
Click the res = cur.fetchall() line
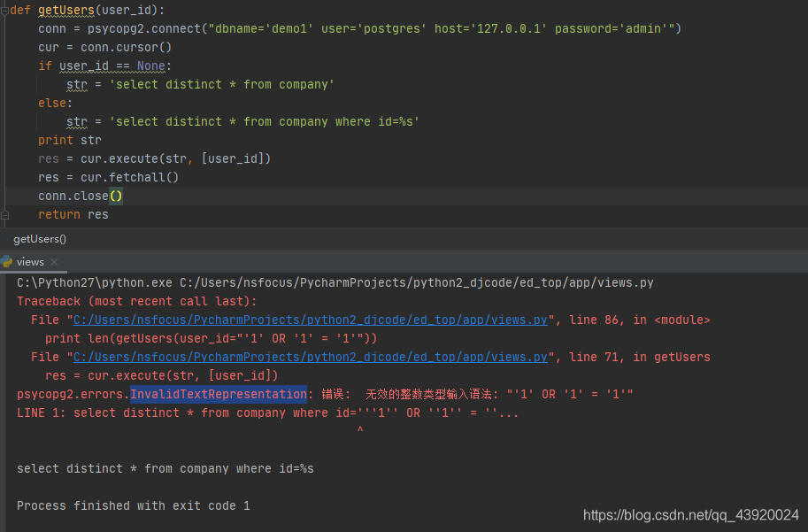108,177
